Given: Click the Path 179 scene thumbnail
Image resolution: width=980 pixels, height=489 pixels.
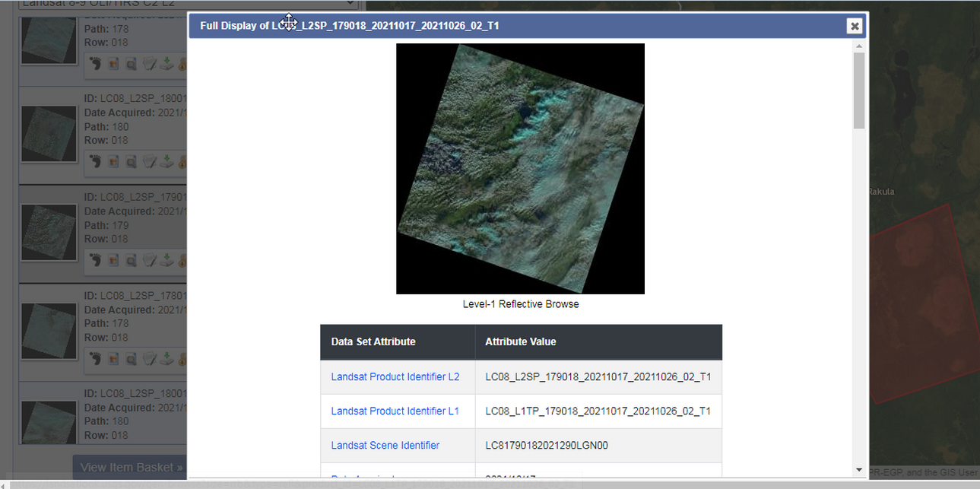Looking at the screenshot, I should (x=49, y=232).
